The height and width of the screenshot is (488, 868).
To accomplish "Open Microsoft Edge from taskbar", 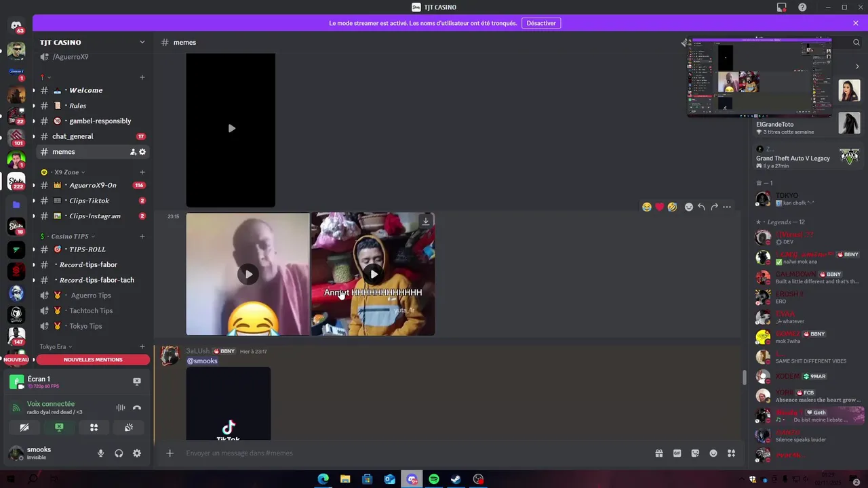I will tap(323, 479).
